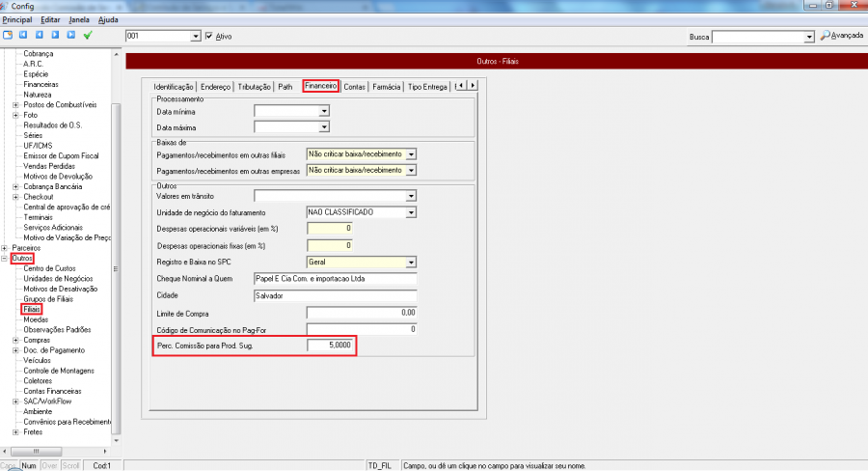Switch to the Tributação tab
This screenshot has height=471, width=868.
255,86
